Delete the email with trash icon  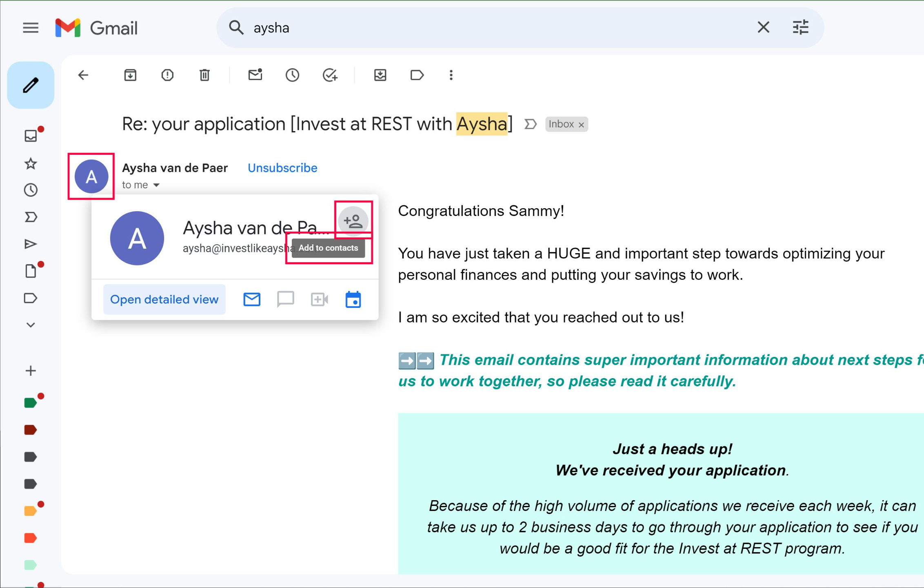point(204,75)
